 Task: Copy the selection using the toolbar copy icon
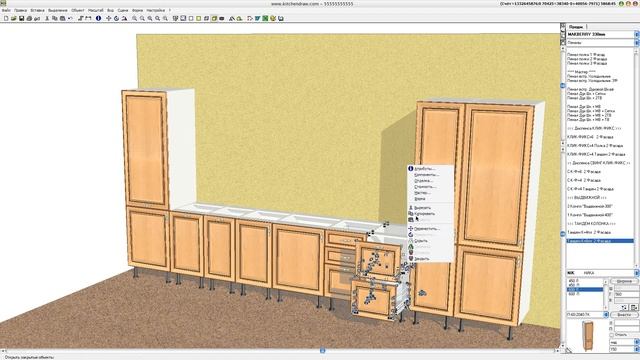click(x=54, y=18)
